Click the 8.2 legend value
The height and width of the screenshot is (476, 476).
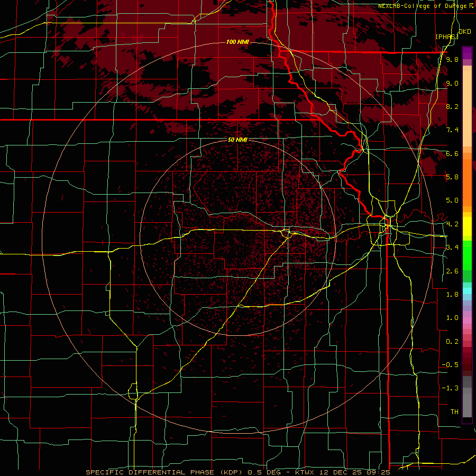(x=452, y=106)
